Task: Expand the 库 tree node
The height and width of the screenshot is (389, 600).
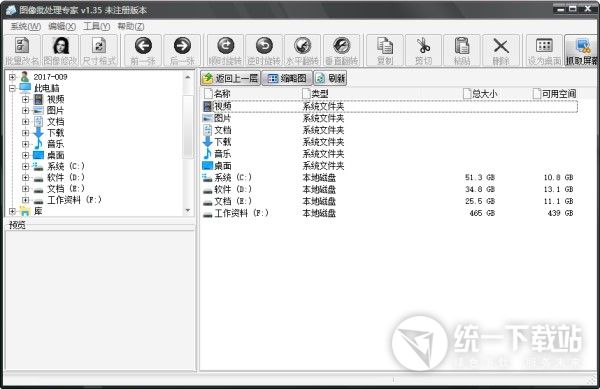Action: (12, 211)
